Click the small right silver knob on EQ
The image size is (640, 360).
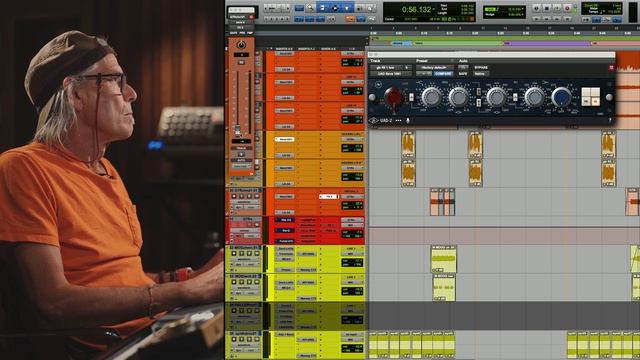pos(609,97)
